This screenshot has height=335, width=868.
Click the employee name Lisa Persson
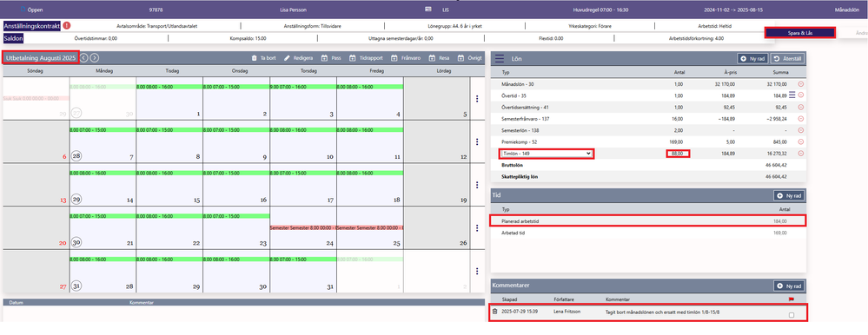(x=294, y=10)
